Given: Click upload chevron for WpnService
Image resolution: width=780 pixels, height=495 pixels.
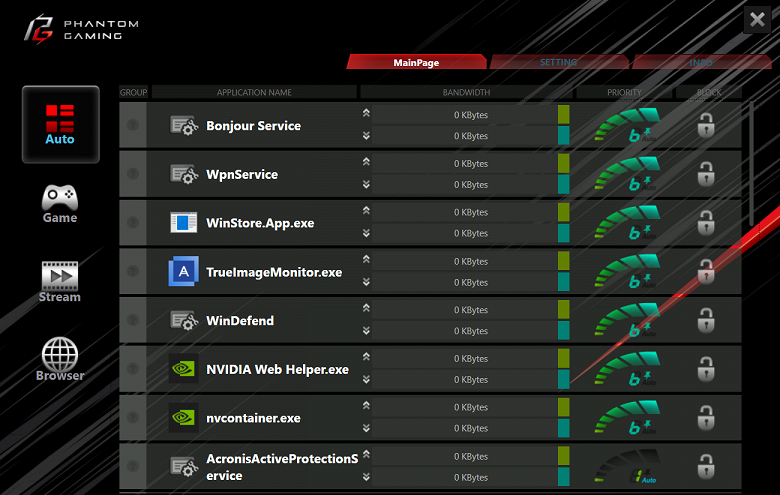Looking at the screenshot, I should click(x=366, y=162).
